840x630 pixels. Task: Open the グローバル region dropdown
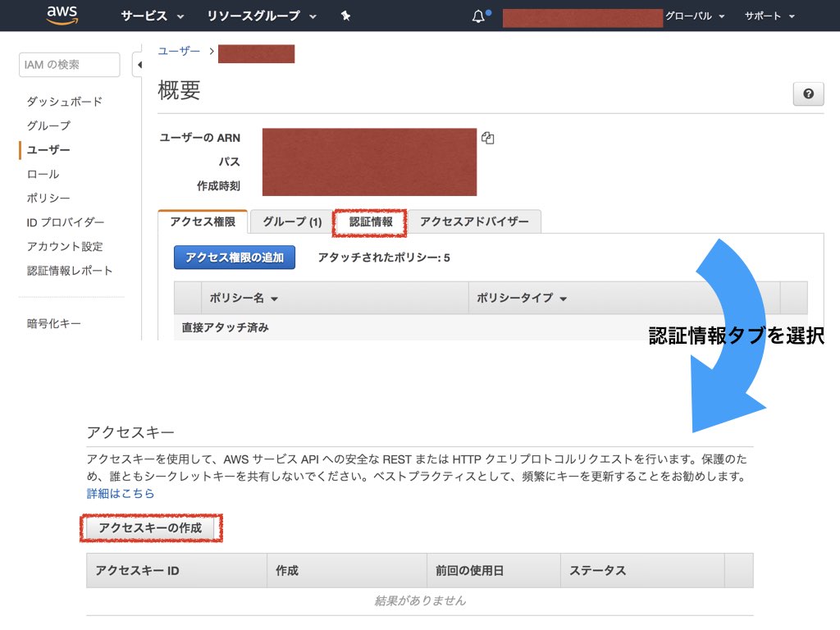pos(695,16)
